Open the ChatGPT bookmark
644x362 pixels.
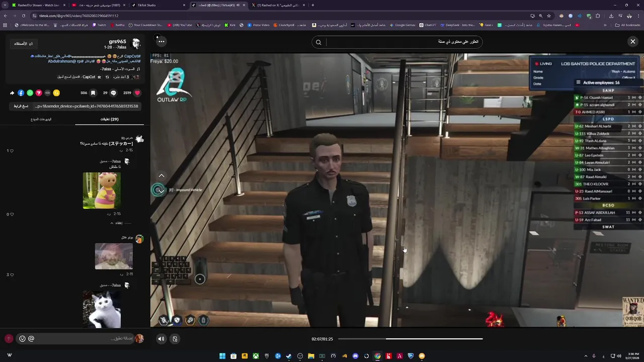428,25
